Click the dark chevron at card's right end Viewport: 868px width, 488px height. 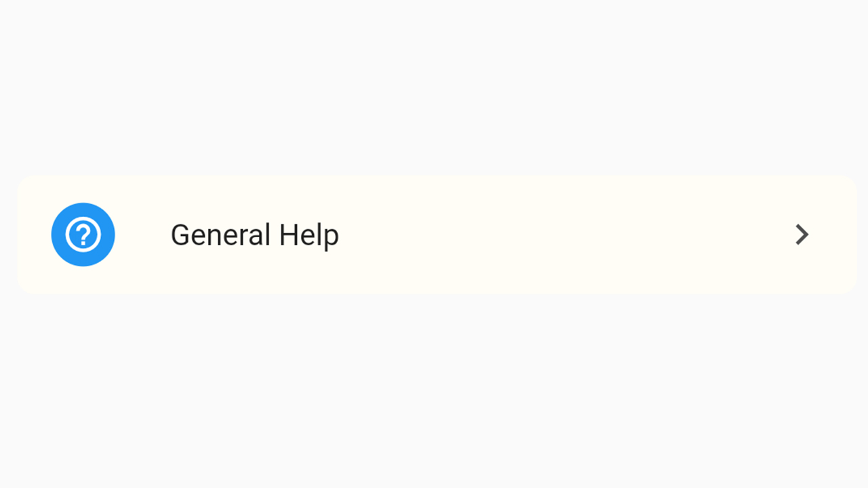[x=802, y=235]
